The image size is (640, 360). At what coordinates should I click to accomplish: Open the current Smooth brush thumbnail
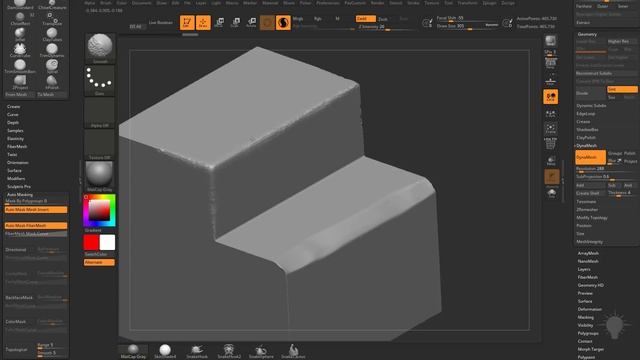coord(99,49)
